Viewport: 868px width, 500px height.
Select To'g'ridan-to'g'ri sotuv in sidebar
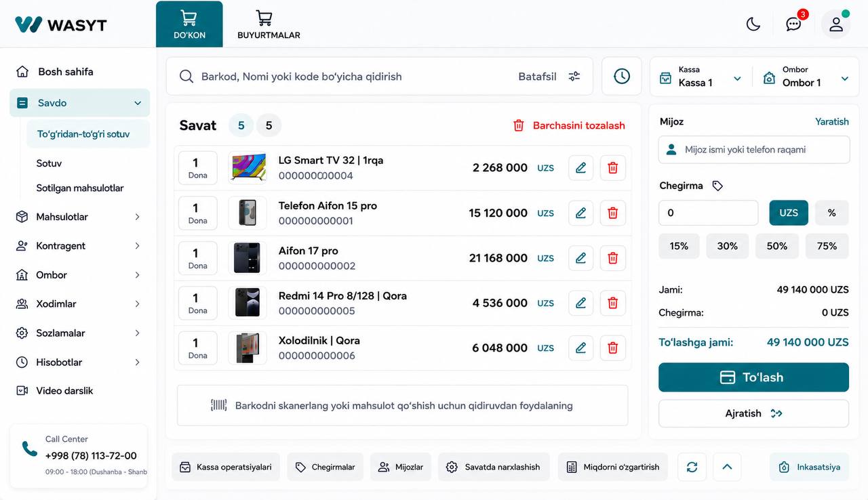[x=88, y=134]
